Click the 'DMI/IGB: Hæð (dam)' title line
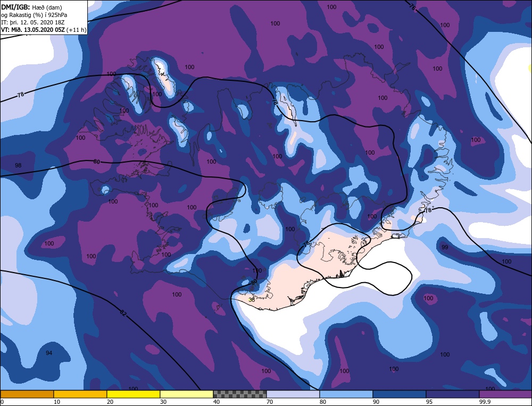This screenshot has width=532, height=406. pos(31,7)
